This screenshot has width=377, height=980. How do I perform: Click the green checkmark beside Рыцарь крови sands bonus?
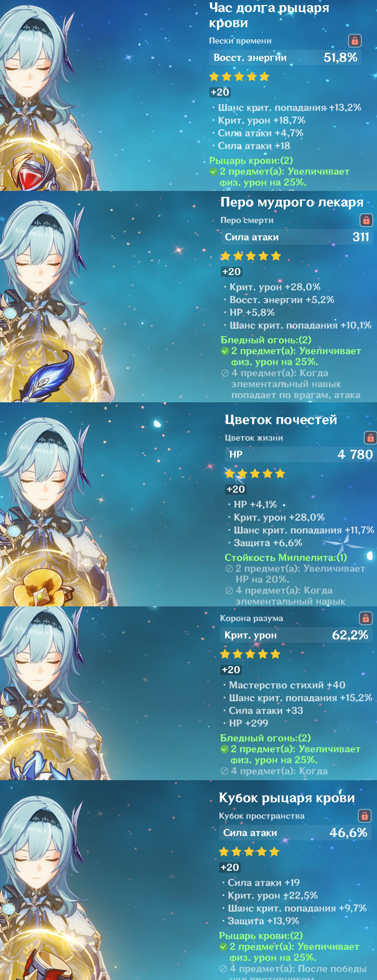(213, 171)
